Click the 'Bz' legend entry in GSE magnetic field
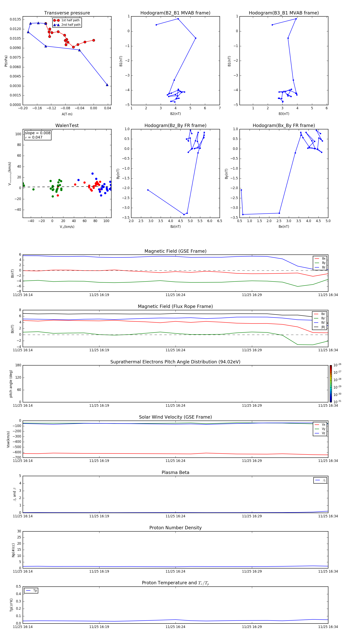351x644 pixels. [320, 267]
